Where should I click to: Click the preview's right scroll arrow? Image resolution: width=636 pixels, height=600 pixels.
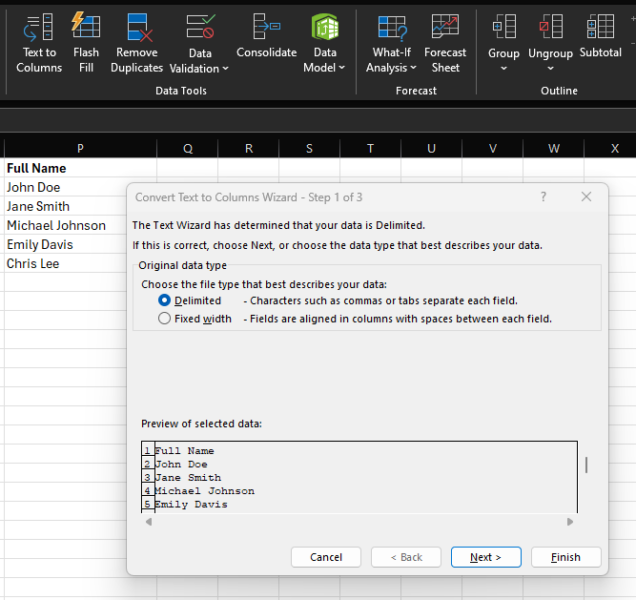570,521
